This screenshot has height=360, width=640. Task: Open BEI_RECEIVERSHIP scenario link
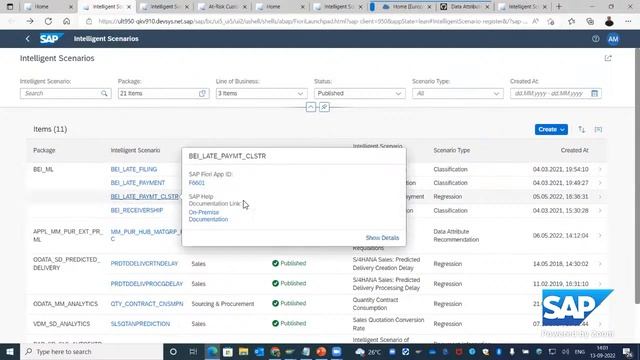(137, 210)
